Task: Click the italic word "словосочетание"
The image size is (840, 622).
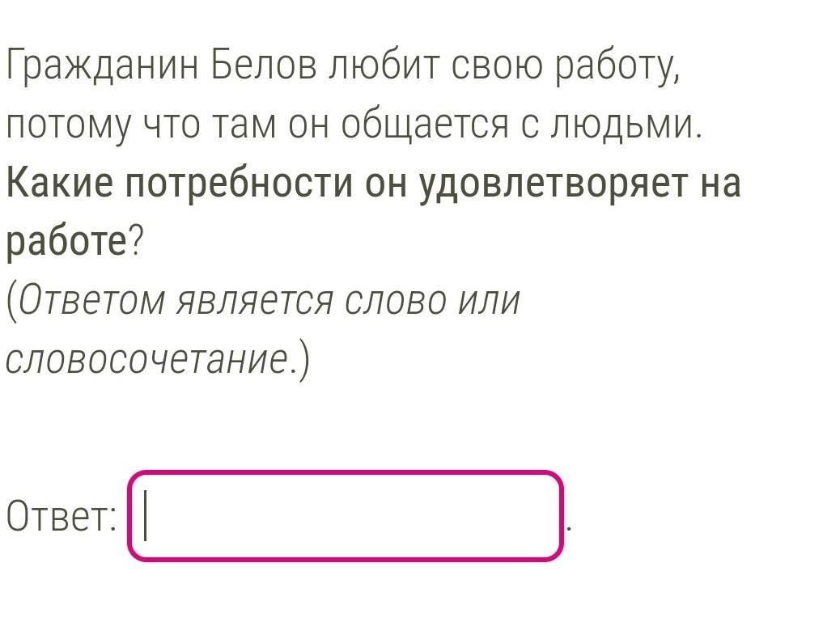Action: pyautogui.click(x=146, y=360)
